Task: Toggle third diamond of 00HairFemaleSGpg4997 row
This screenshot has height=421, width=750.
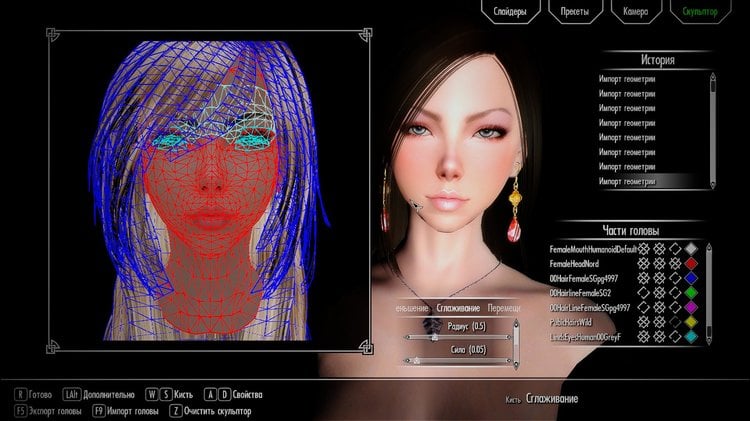Action: (675, 278)
